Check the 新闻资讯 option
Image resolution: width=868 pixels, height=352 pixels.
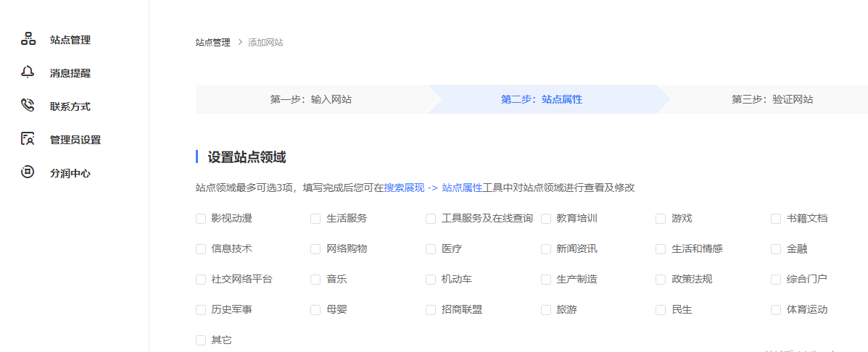[546, 249]
